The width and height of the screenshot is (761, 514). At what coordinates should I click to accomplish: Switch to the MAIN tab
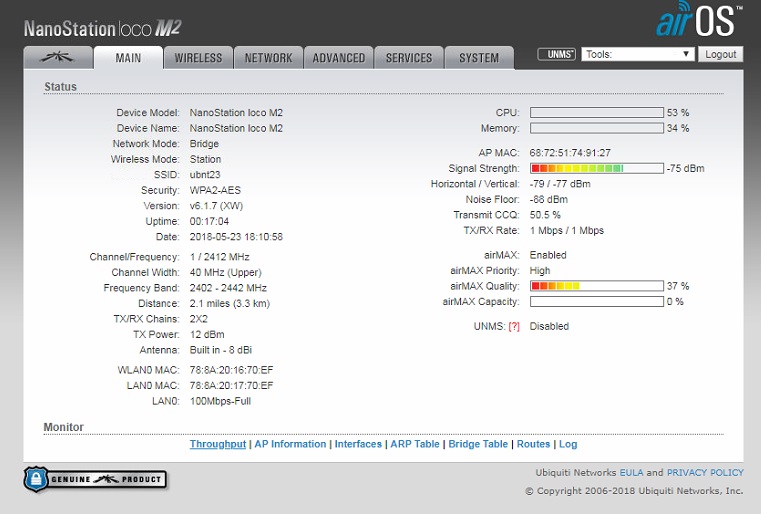[128, 58]
